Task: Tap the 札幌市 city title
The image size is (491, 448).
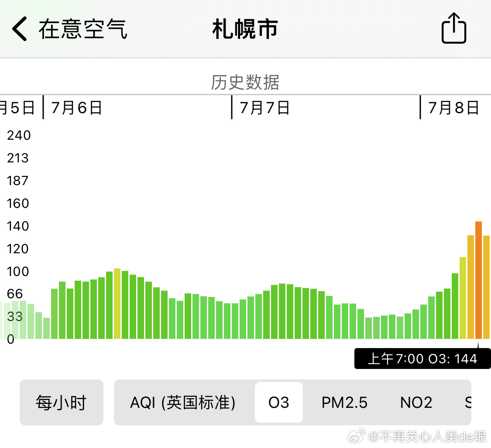Action: pos(245,29)
